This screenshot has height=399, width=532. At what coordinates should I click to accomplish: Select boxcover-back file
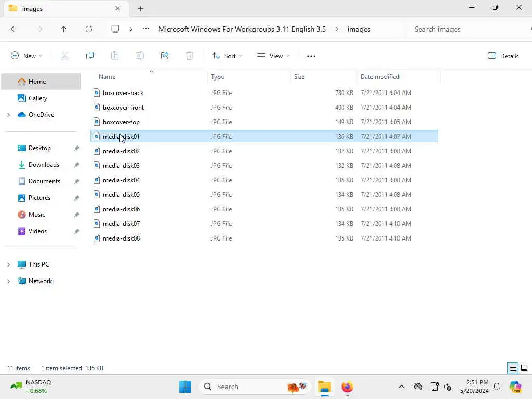click(264, 93)
